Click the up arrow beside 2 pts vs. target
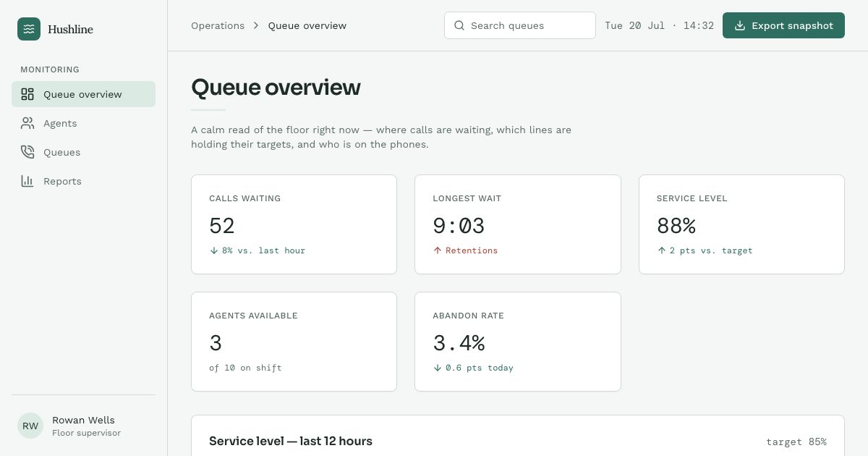The image size is (868, 456). tap(661, 250)
